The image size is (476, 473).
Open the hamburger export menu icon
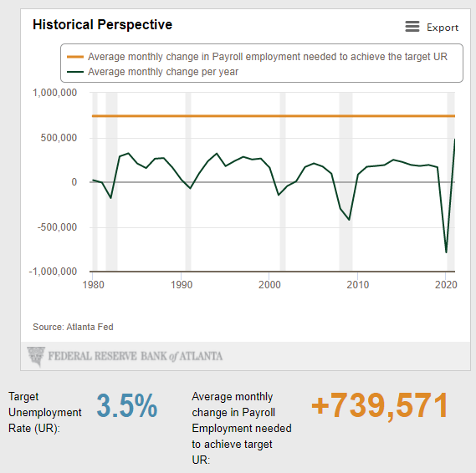pos(412,27)
